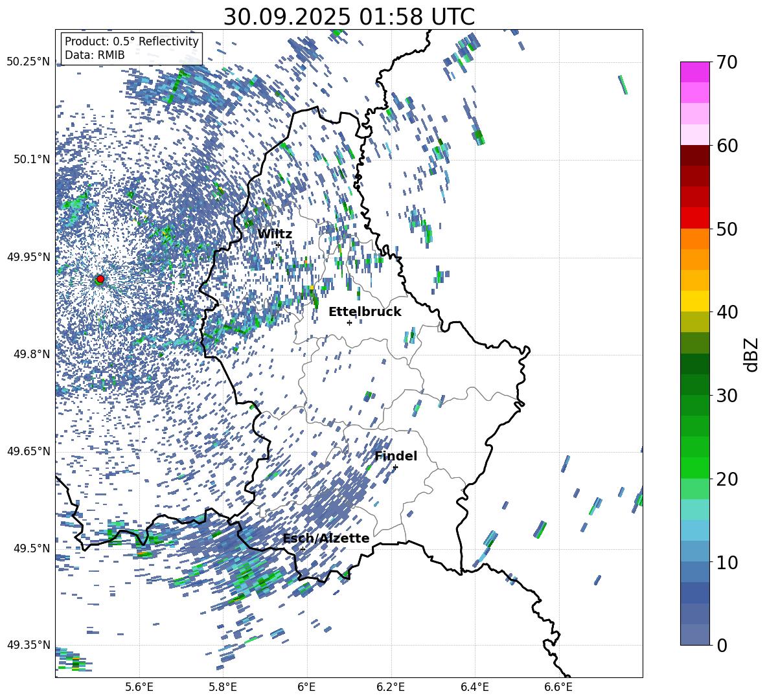Click the Esch/Alzette station cross marker
Viewport: 767px width, 700px height.
[x=303, y=549]
